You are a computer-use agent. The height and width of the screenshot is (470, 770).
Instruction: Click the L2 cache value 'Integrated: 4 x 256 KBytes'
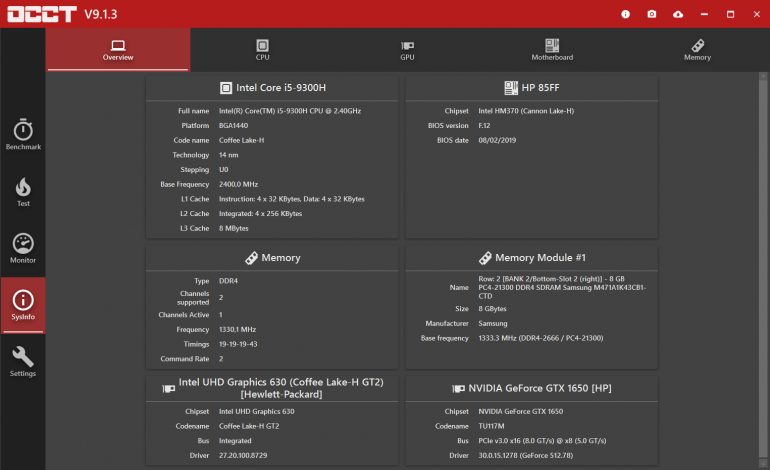(260, 214)
